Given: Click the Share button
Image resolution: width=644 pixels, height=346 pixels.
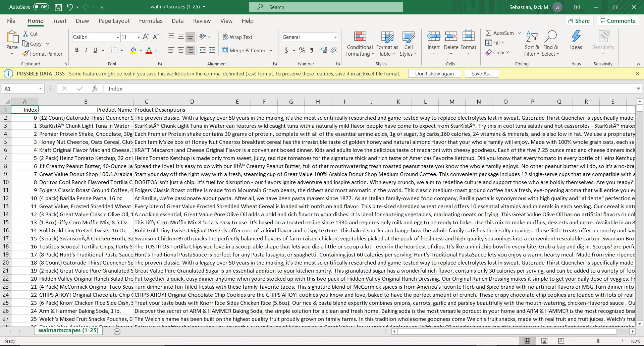Looking at the screenshot, I should click(579, 21).
